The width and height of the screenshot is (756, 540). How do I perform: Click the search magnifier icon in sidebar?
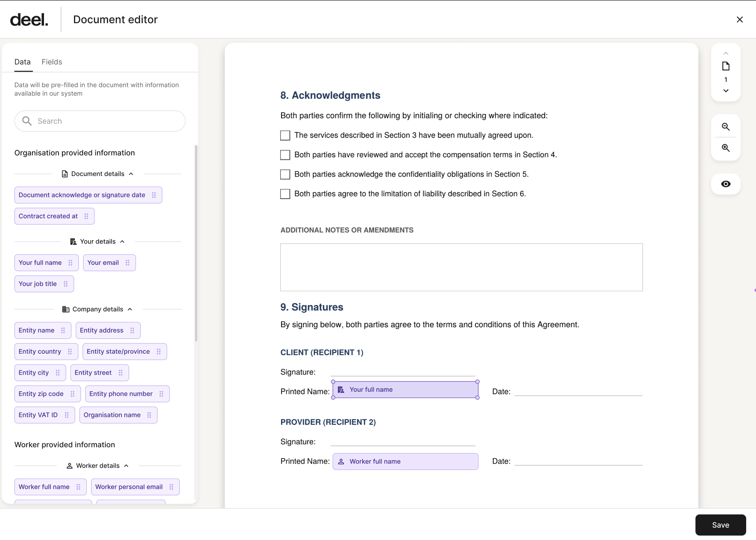(x=27, y=121)
